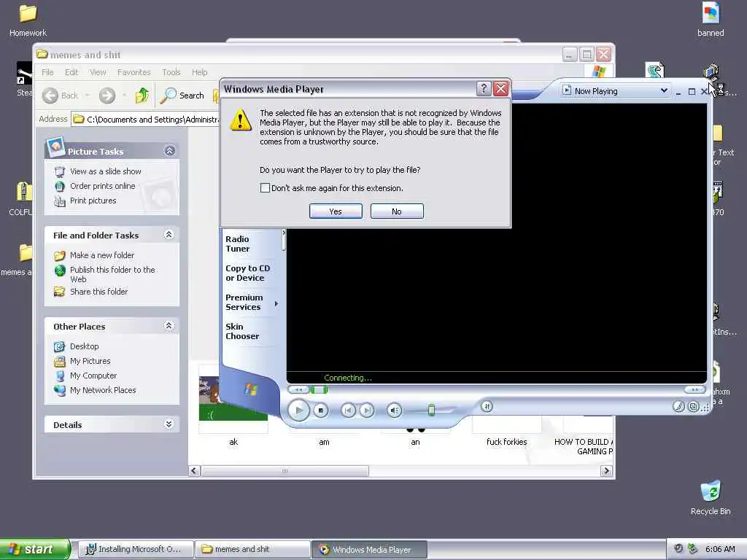Viewport: 747px width, 560px height.
Task: Click the rewind button on the seek bar
Action: (298, 389)
